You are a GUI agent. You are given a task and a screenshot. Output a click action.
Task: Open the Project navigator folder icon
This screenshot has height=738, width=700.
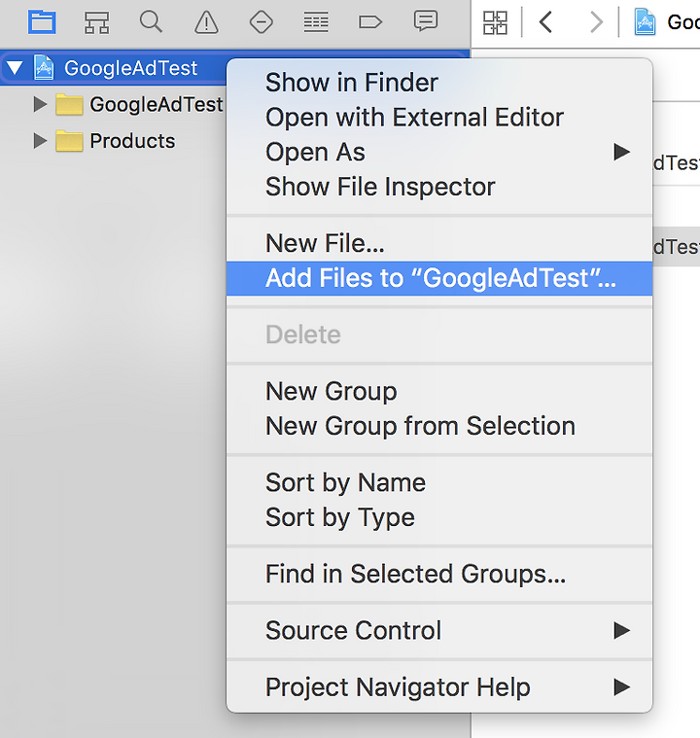[x=42, y=22]
